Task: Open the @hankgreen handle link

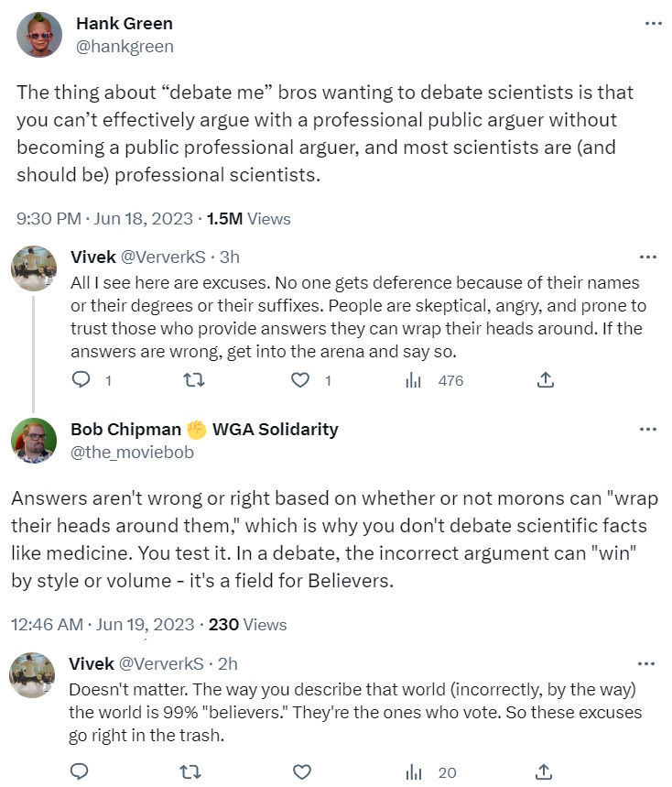Action: (125, 46)
